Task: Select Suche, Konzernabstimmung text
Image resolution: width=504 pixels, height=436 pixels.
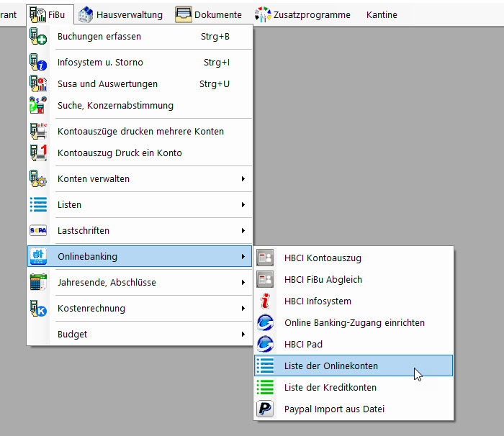Action: (x=115, y=105)
